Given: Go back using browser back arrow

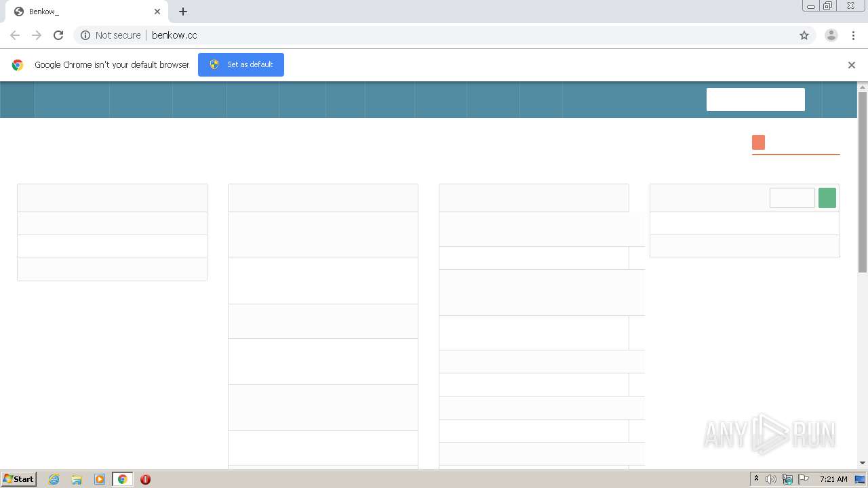Looking at the screenshot, I should 15,35.
